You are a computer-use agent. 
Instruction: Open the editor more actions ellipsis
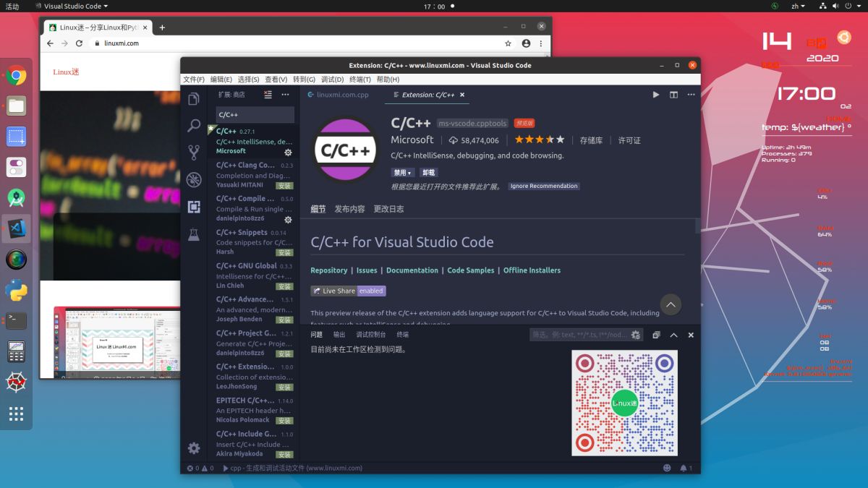pos(691,95)
